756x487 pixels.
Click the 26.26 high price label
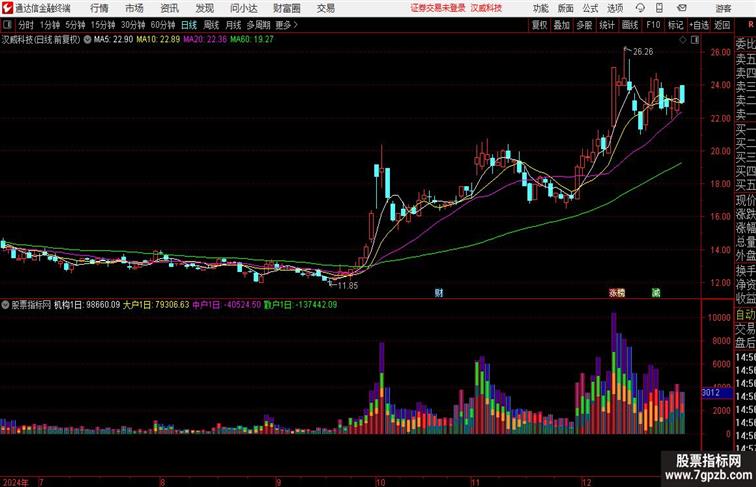pos(643,52)
